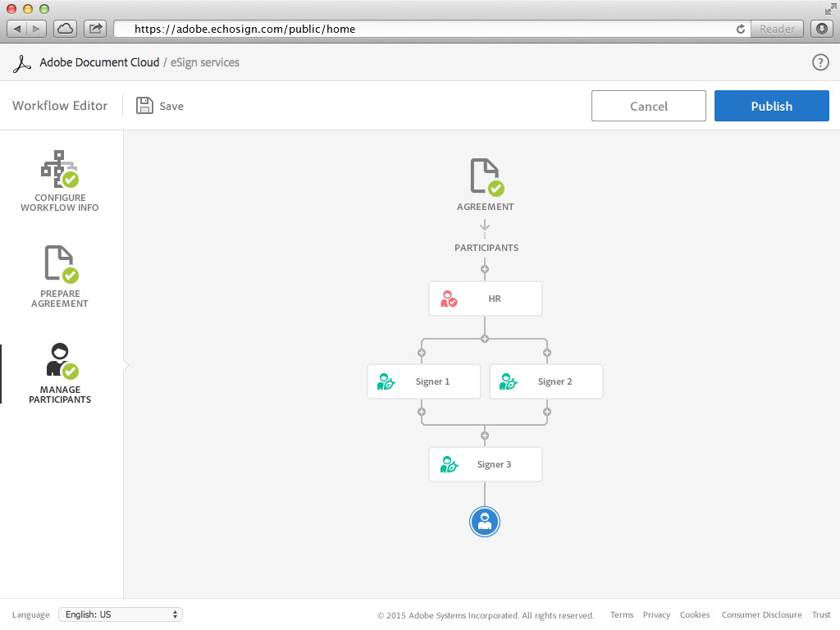
Task: Click the browser share icon
Action: 96,29
